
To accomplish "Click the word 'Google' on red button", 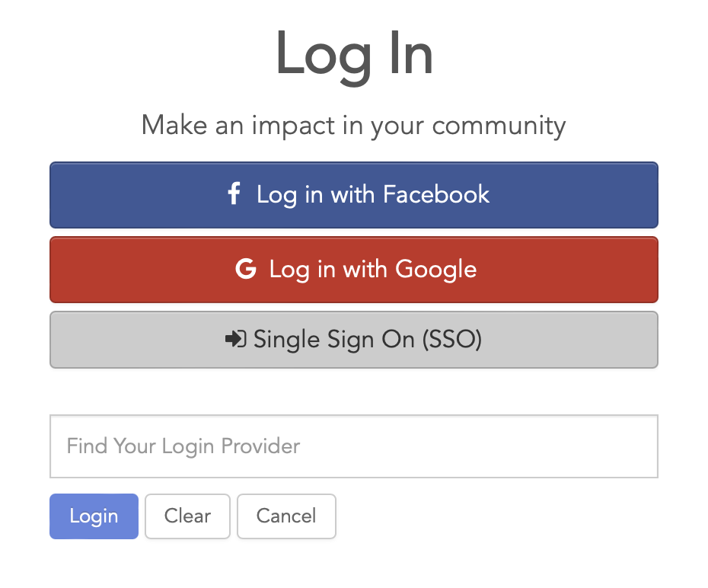I will point(435,270).
